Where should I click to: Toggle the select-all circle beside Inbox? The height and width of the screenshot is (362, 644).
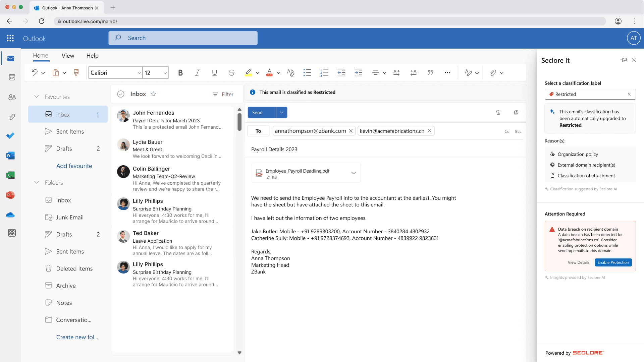121,94
